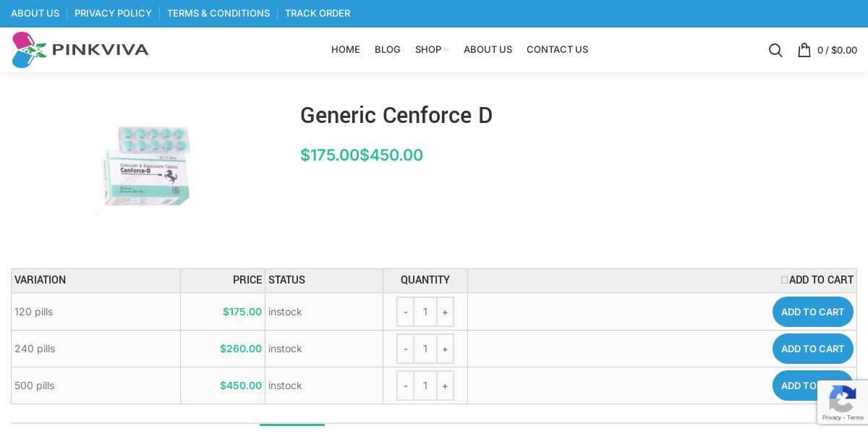Click the Pinkviva logo
Viewport: 868px width, 434px height.
click(80, 50)
